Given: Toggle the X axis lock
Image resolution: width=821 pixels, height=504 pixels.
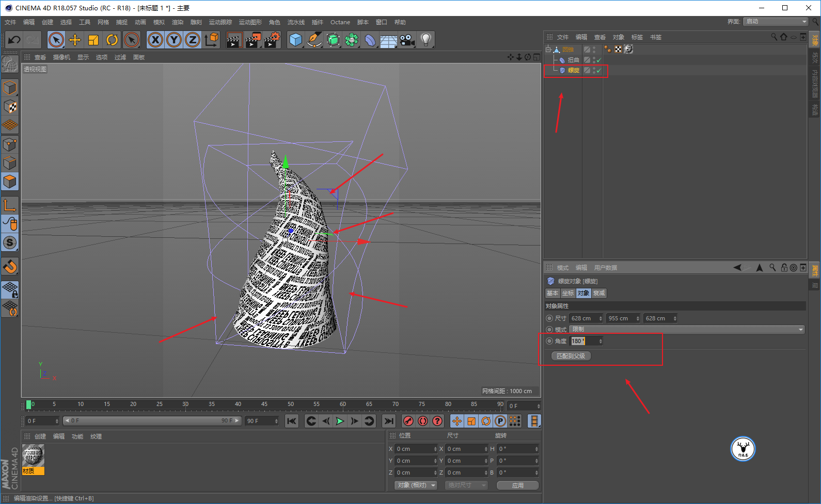Looking at the screenshot, I should click(155, 40).
